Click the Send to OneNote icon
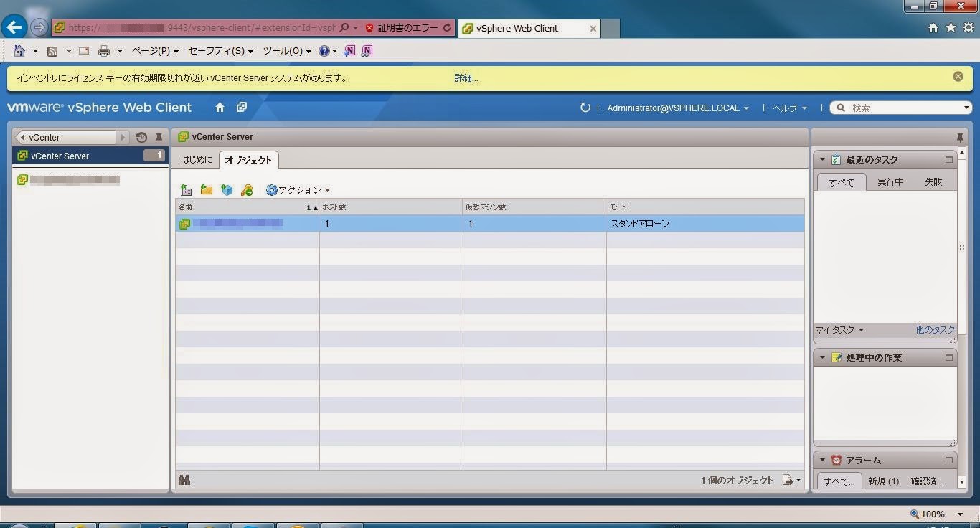 (x=349, y=51)
